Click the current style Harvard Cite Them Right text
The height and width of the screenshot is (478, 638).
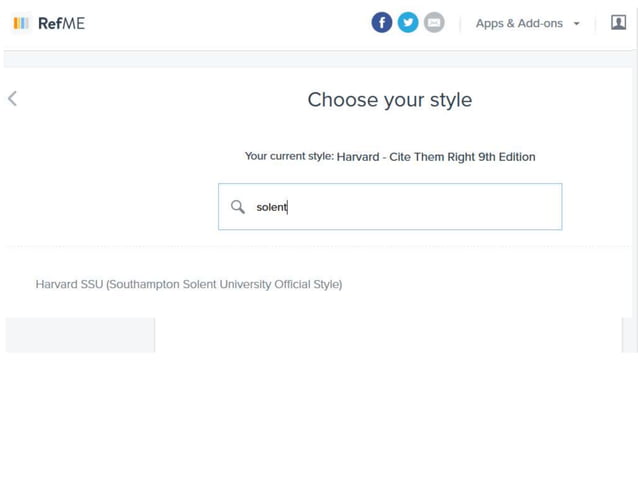pyautogui.click(x=436, y=157)
